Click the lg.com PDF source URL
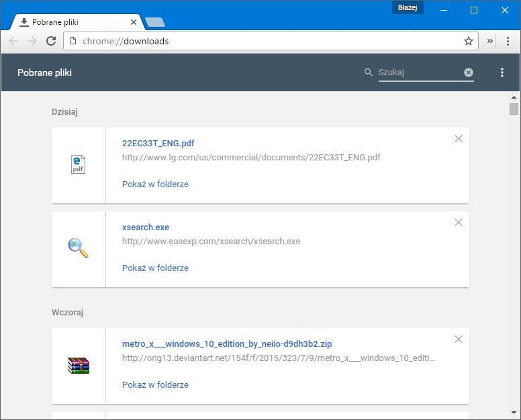 pyautogui.click(x=251, y=157)
